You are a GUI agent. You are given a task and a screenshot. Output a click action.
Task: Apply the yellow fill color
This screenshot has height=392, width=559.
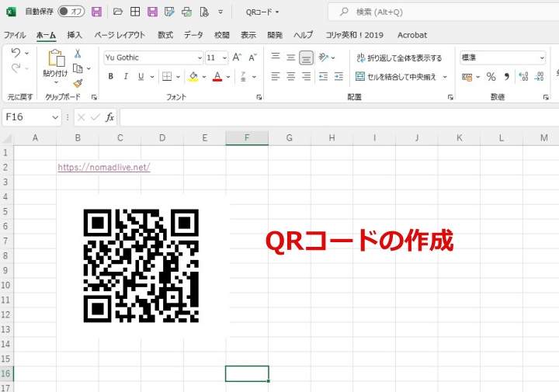coord(193,76)
